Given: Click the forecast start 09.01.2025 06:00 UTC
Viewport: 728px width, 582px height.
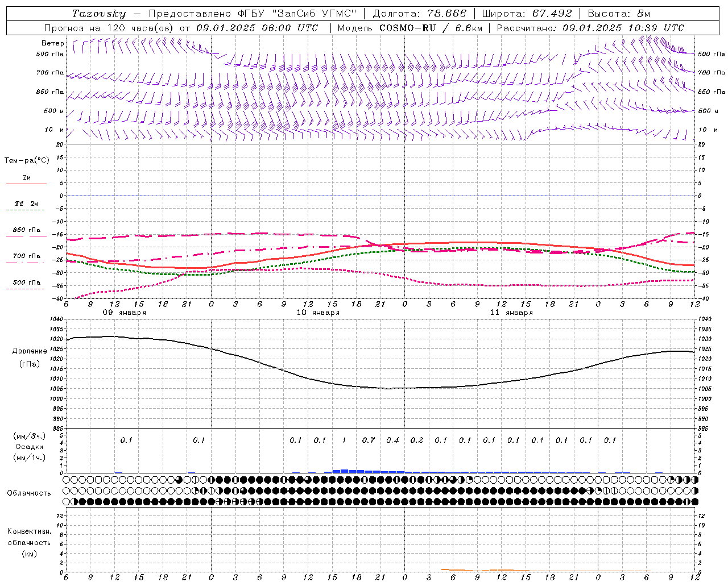Looking at the screenshot, I should pos(257,28).
